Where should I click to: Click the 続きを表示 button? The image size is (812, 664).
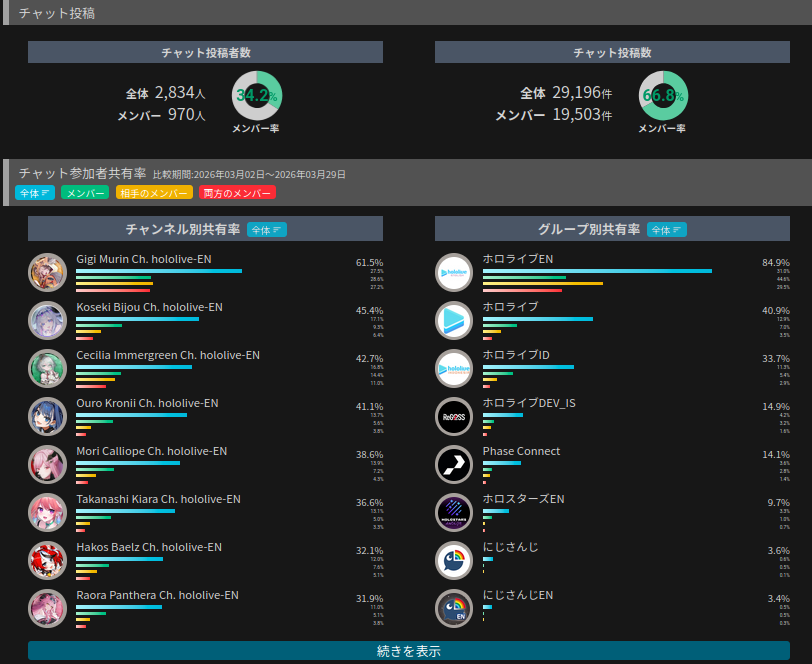409,651
